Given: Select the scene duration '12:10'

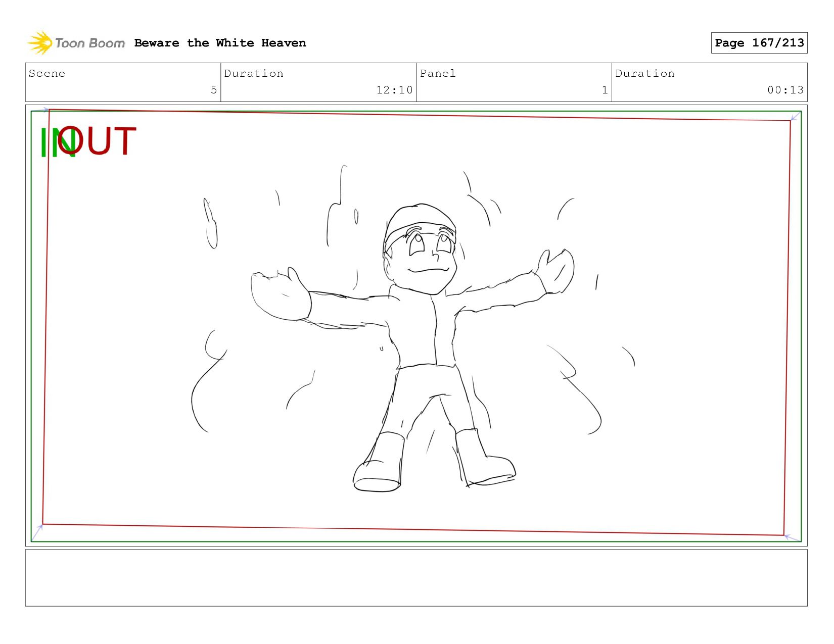Looking at the screenshot, I should [394, 90].
